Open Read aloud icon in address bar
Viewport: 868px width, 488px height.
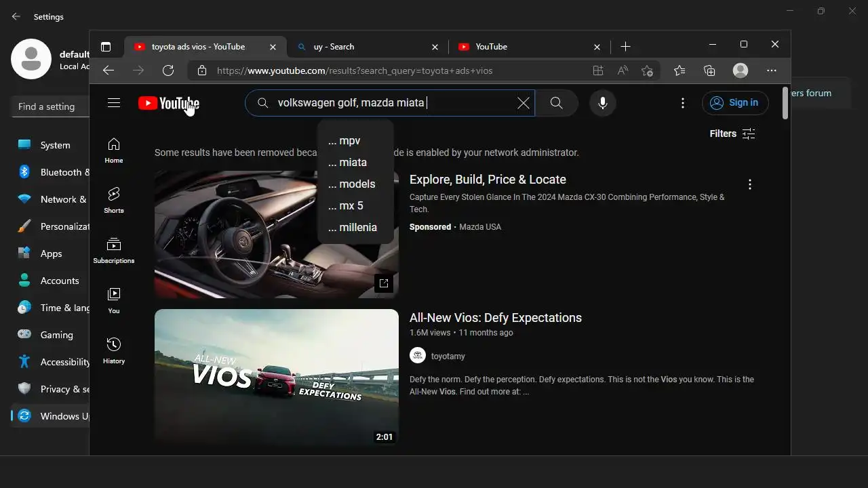pos(623,70)
